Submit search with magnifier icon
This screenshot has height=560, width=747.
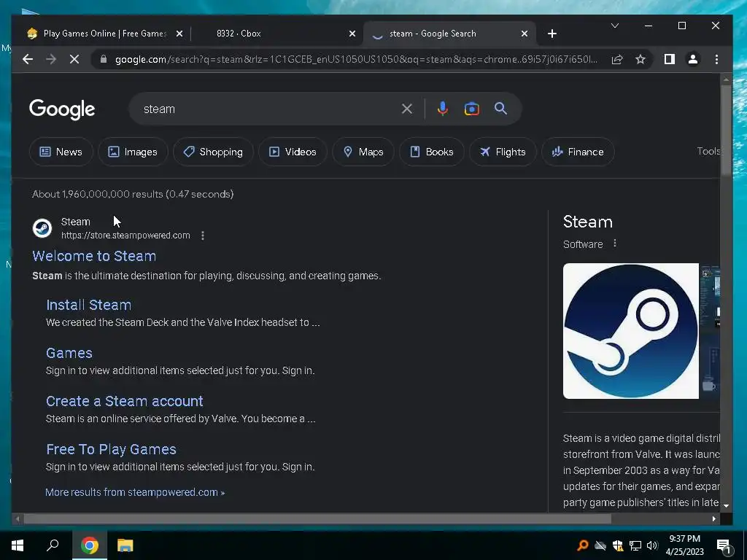coord(500,109)
